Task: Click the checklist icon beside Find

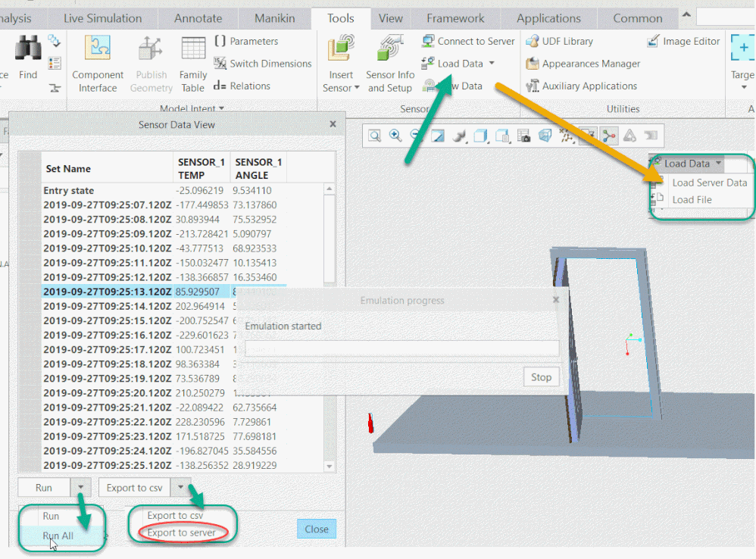Action: pos(55,63)
